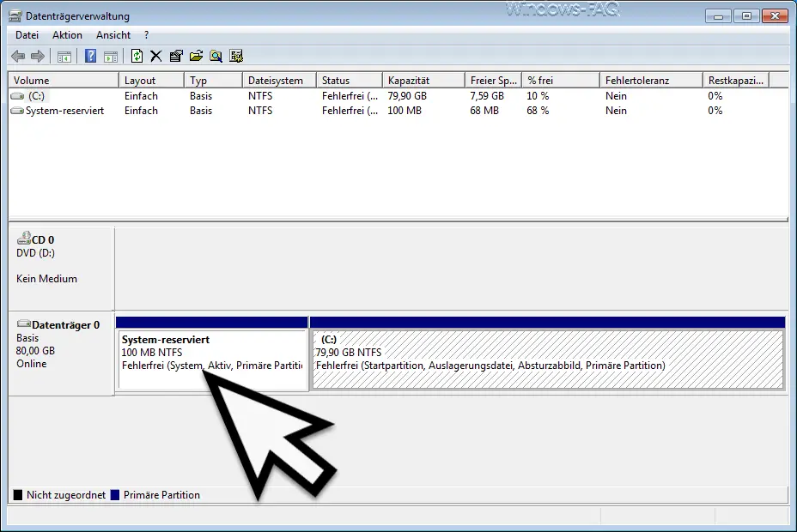The height and width of the screenshot is (532, 797).
Task: Click the 79,90 GB capacity cell
Action: click(407, 96)
